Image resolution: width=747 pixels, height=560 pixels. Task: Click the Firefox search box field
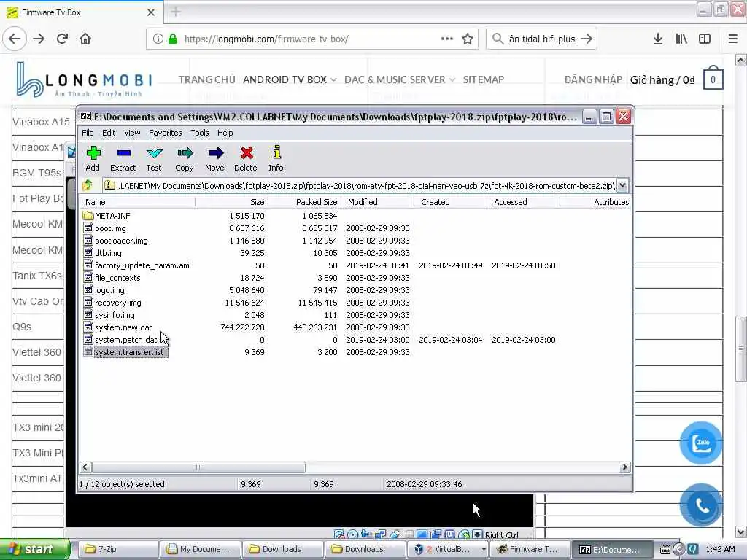[542, 39]
